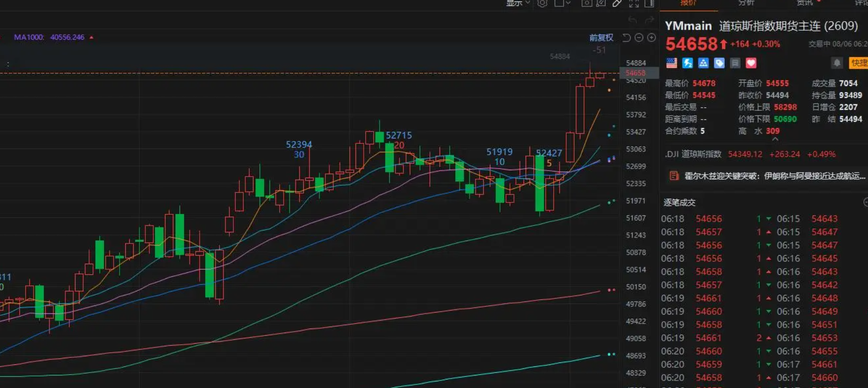Image resolution: width=868 pixels, height=388 pixels.
Task: Open the chart annotation edit icon
Action: click(x=601, y=3)
